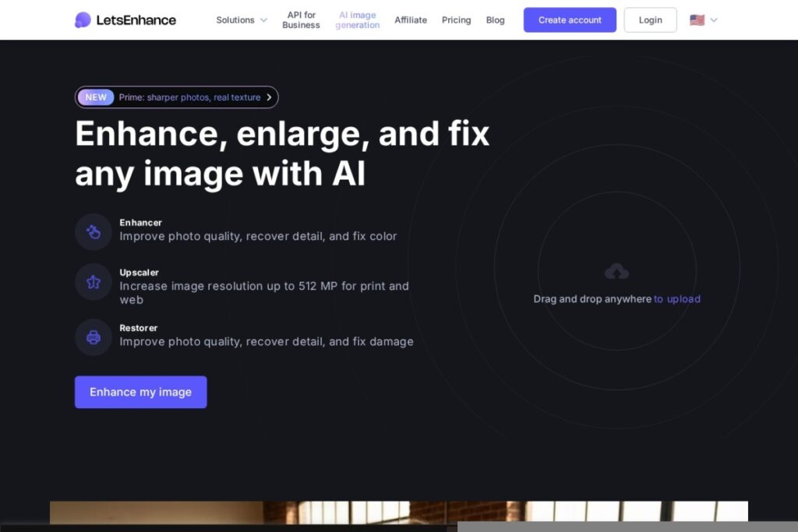Viewport: 798px width, 532px height.
Task: Click the Enhancer feature icon
Action: point(94,232)
